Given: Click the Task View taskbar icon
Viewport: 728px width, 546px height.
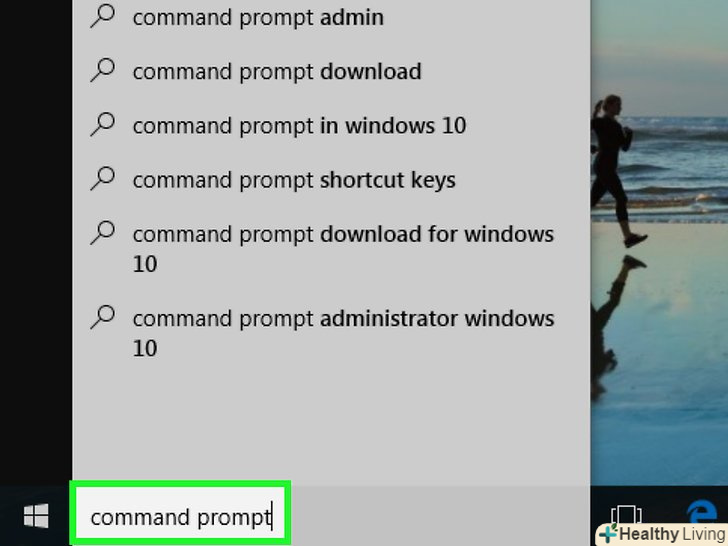Looking at the screenshot, I should [x=626, y=515].
